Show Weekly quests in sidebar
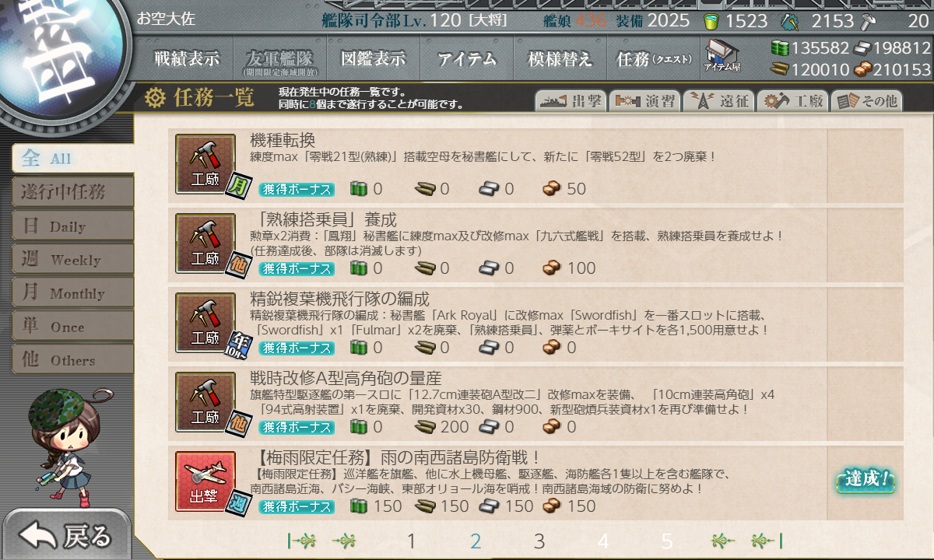Screen dimensions: 934x560 coord(72,260)
